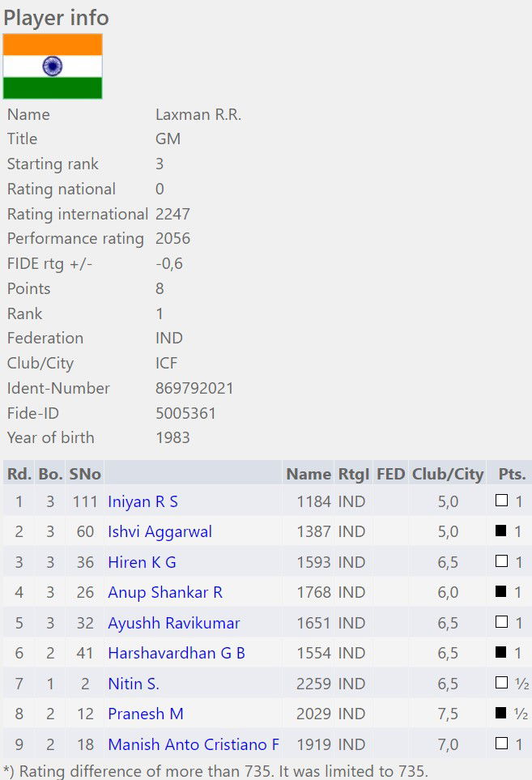Viewport: 532px width, 780px height.
Task: Click black piece icon in round 8
Action: click(501, 714)
